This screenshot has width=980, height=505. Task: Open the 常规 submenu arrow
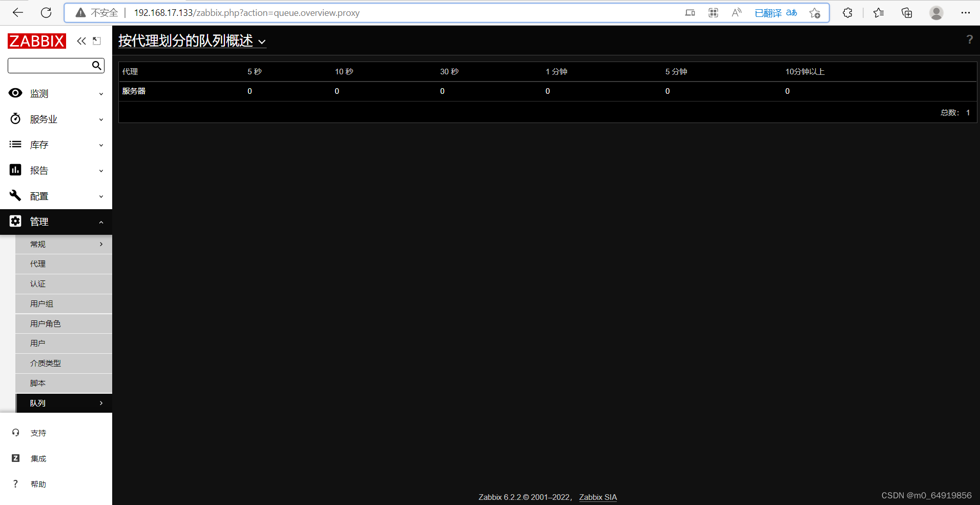point(101,244)
